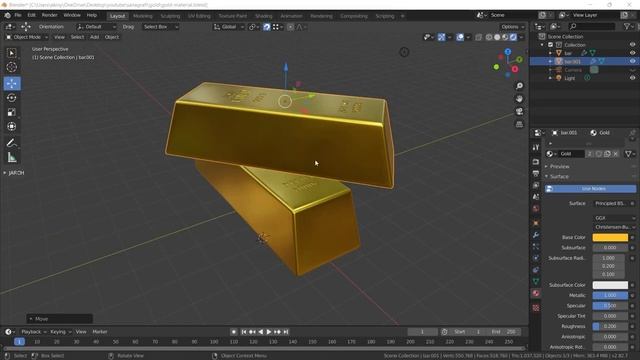Viewport: 640px width, 360px height.
Task: Open the Keying menu in timeline
Action: click(x=60, y=332)
